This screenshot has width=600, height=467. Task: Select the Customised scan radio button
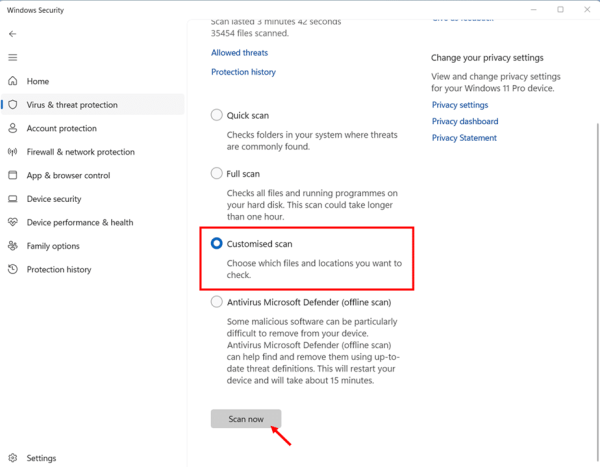(x=217, y=243)
